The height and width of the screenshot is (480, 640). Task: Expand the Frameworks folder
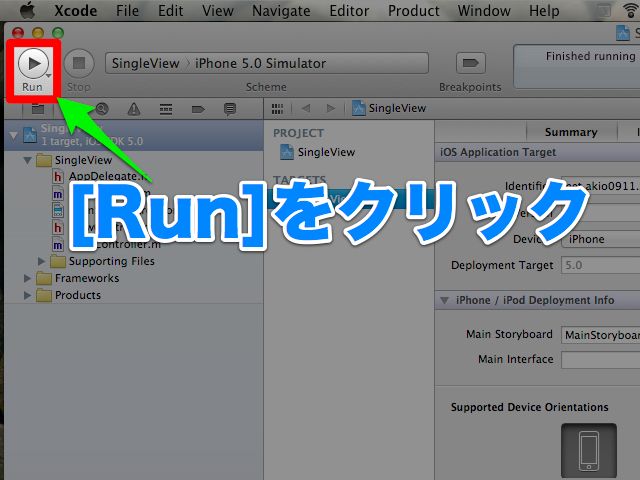pyautogui.click(x=27, y=278)
